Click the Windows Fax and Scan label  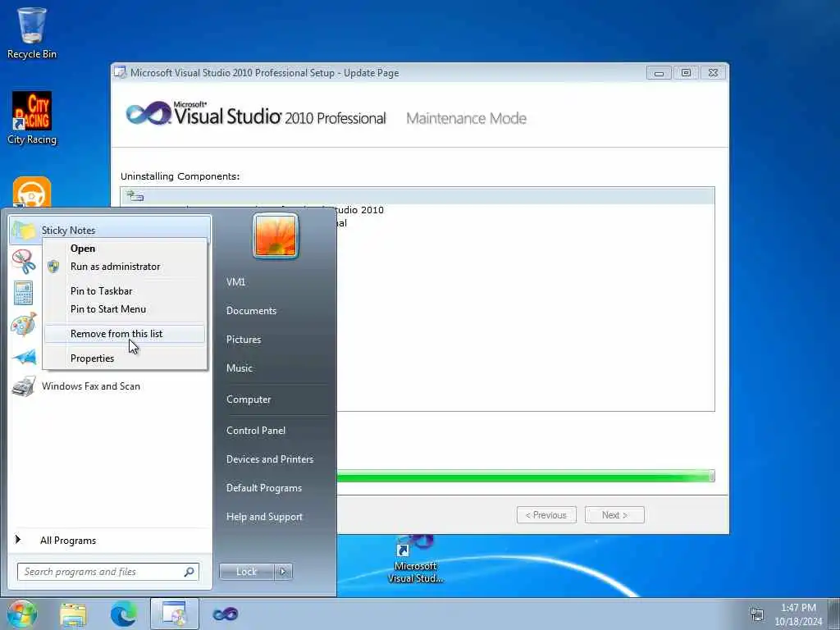(91, 386)
